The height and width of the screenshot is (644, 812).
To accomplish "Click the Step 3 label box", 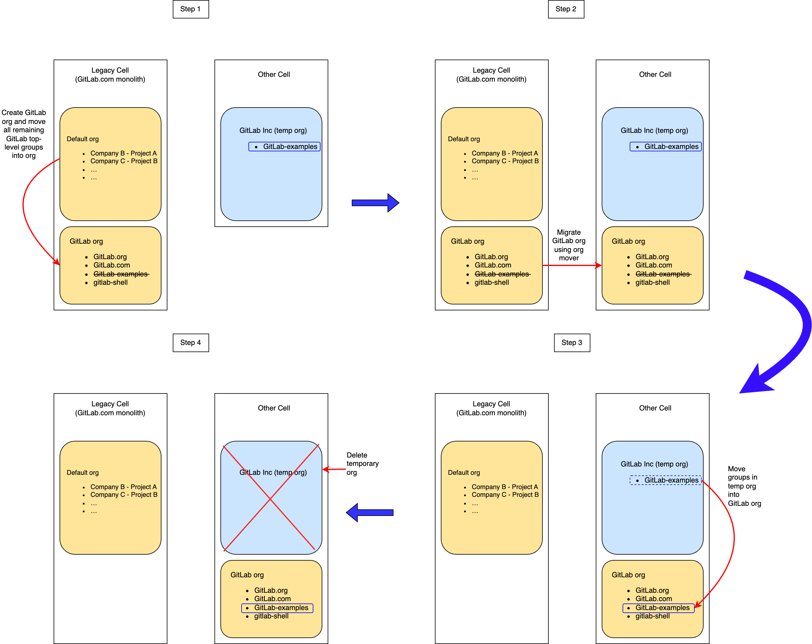I will pyautogui.click(x=572, y=342).
